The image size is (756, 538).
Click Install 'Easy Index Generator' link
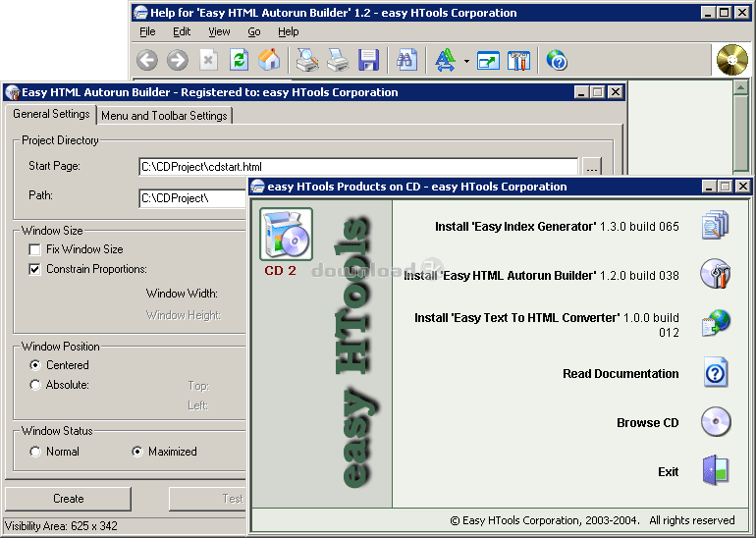pyautogui.click(x=557, y=227)
